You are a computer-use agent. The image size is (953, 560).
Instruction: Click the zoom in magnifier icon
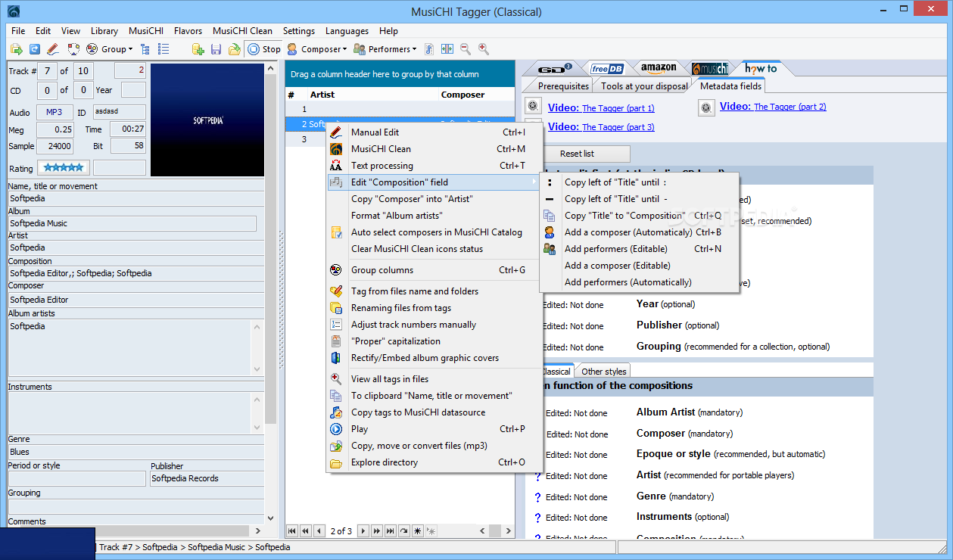coord(483,49)
